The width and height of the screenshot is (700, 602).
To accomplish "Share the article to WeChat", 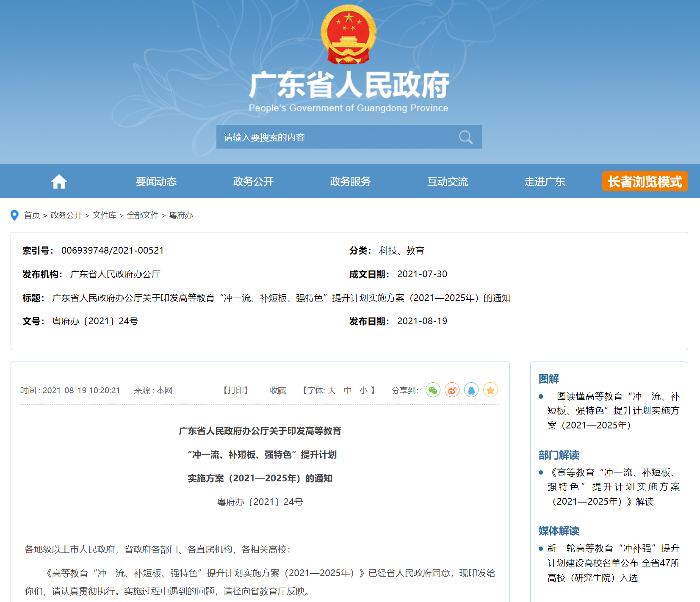I will pos(433,390).
